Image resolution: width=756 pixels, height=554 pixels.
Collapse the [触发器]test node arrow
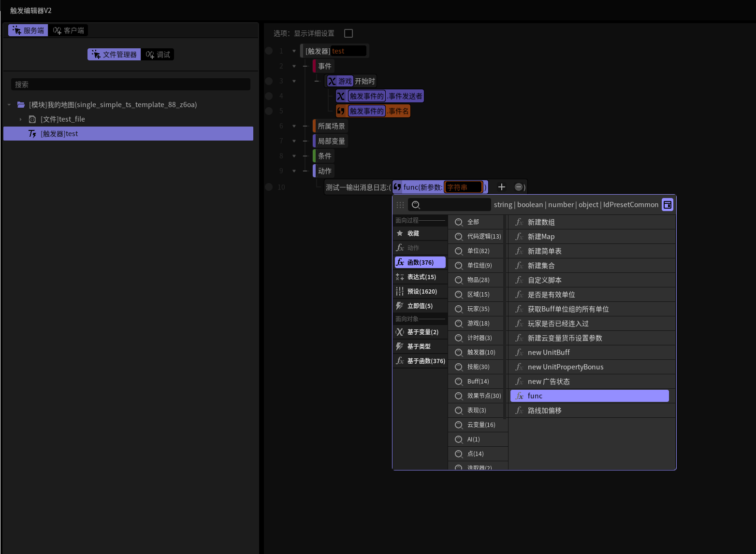click(x=294, y=50)
